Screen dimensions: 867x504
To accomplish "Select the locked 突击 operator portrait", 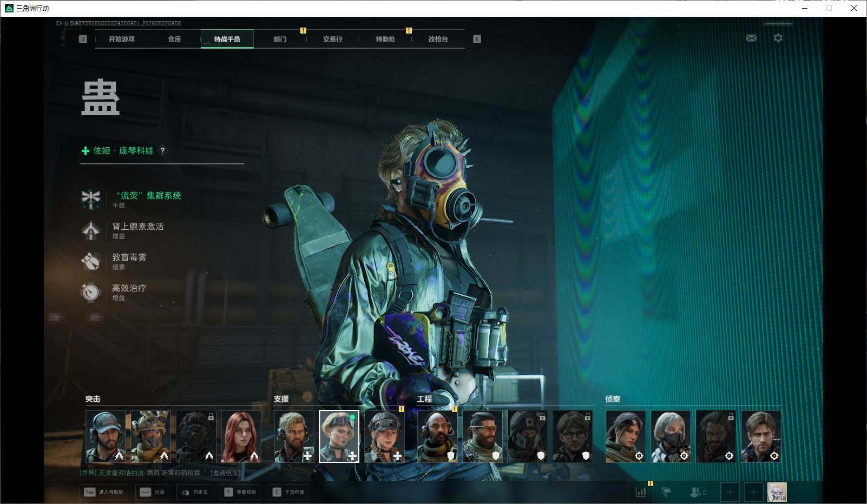I will click(196, 436).
